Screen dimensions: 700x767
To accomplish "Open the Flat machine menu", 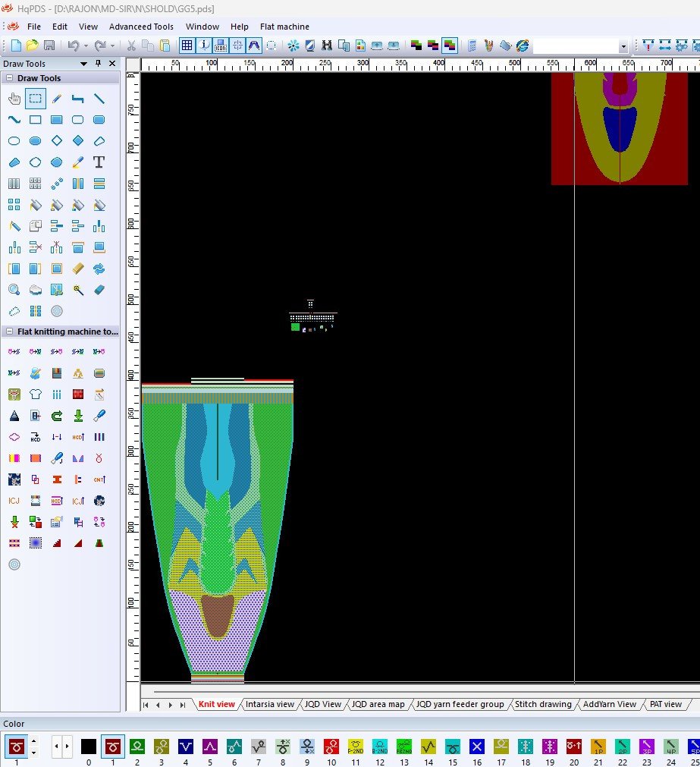I will pos(284,27).
